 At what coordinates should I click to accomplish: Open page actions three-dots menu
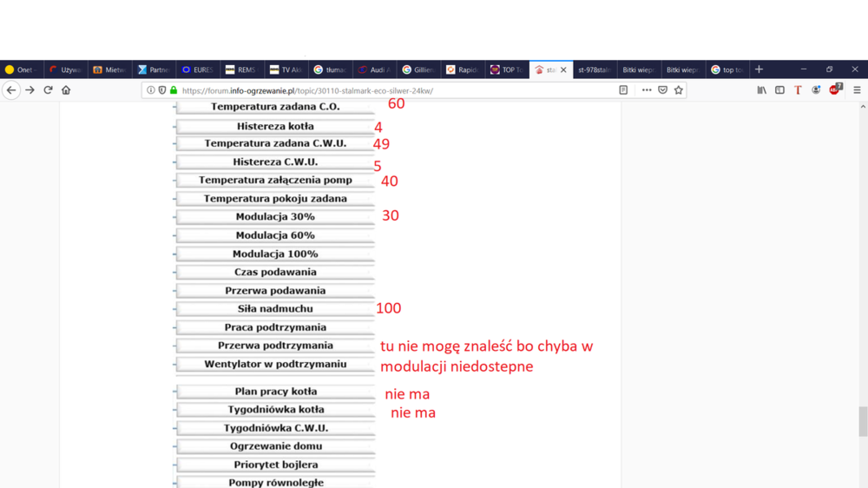[x=647, y=90]
